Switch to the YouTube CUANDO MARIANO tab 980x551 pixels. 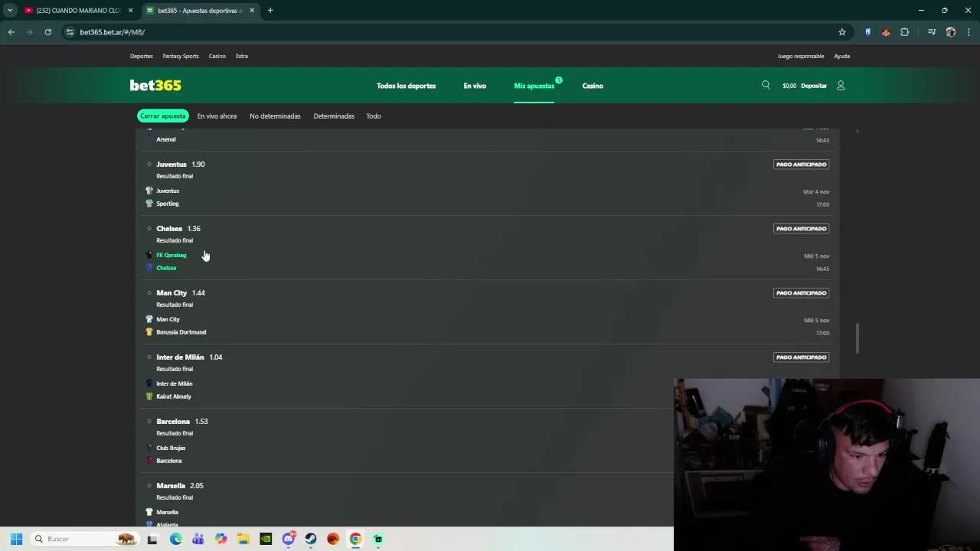click(77, 11)
